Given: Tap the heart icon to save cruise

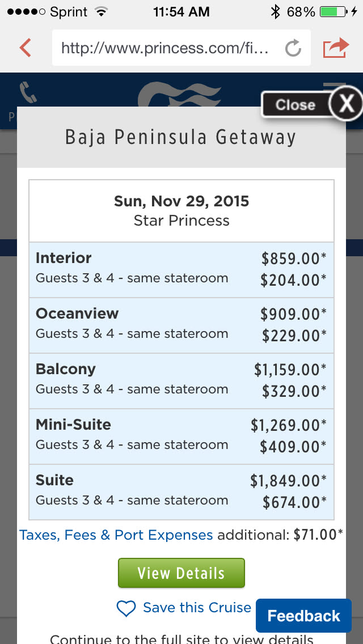Looking at the screenshot, I should (126, 609).
